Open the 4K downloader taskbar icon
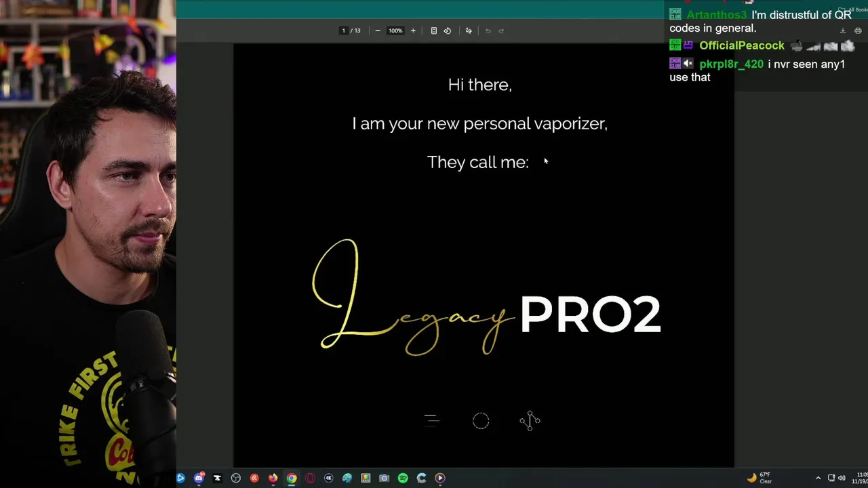This screenshot has width=868, height=488. coord(329,478)
